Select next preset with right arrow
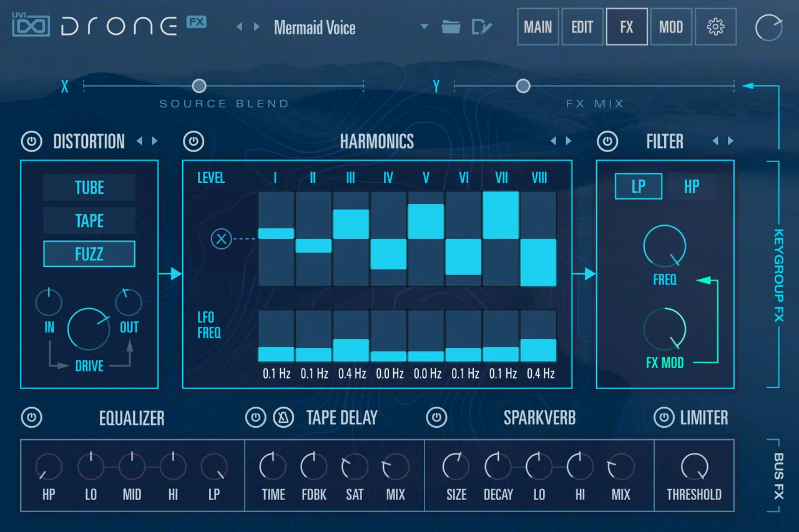This screenshot has height=532, width=799. 257,27
